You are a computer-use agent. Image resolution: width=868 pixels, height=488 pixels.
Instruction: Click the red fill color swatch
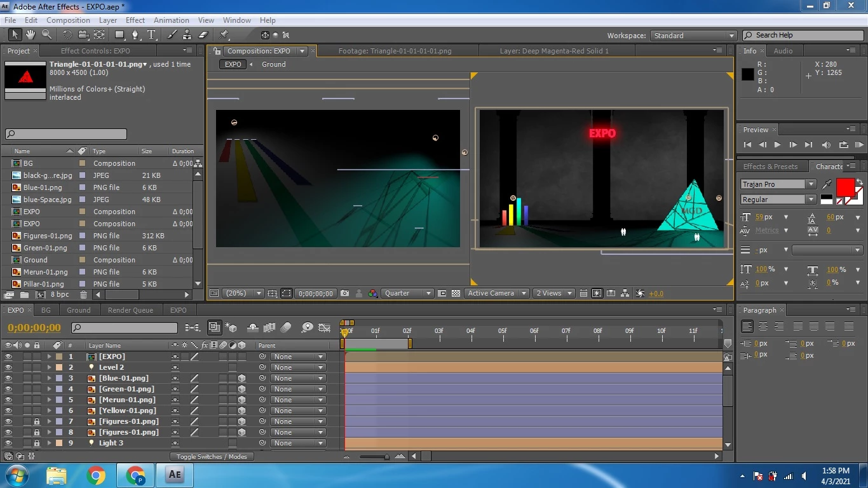click(844, 187)
